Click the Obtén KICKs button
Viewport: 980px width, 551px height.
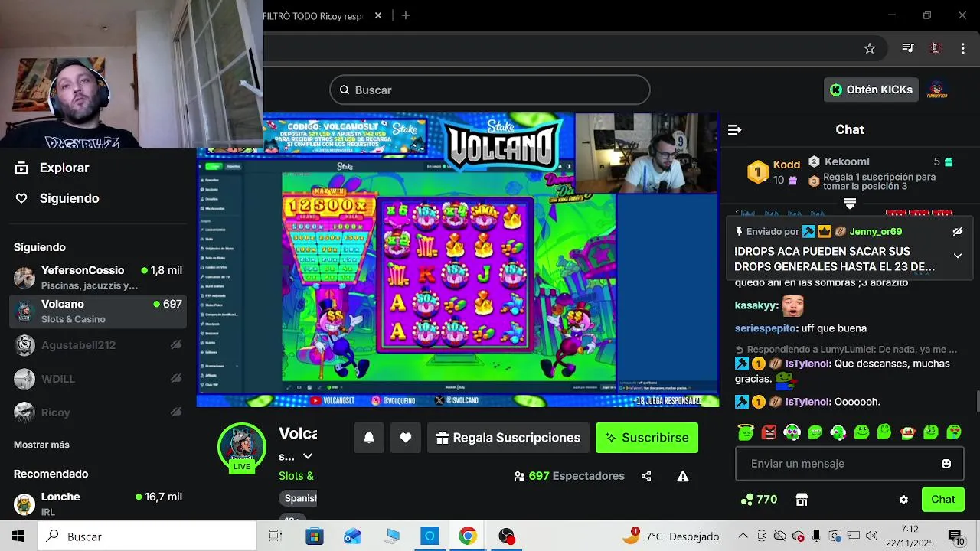click(871, 90)
